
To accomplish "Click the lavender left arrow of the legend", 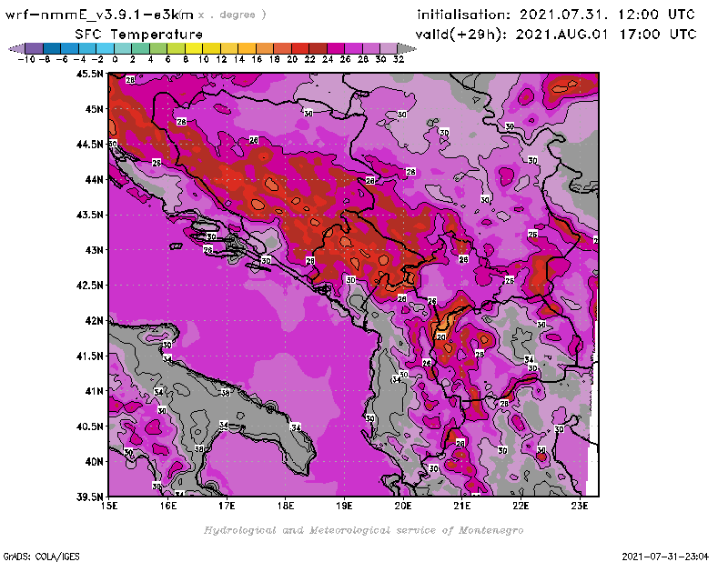I will pos(16,48).
